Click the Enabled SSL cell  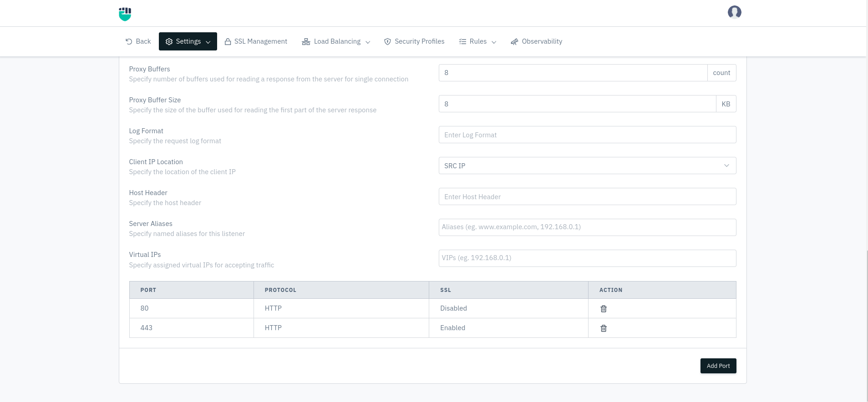(508, 328)
